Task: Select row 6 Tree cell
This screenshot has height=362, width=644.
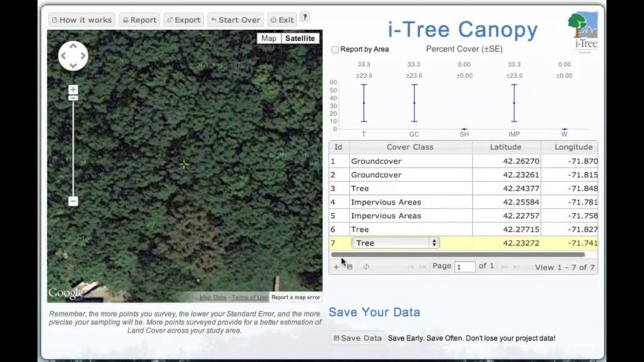Action: point(410,229)
